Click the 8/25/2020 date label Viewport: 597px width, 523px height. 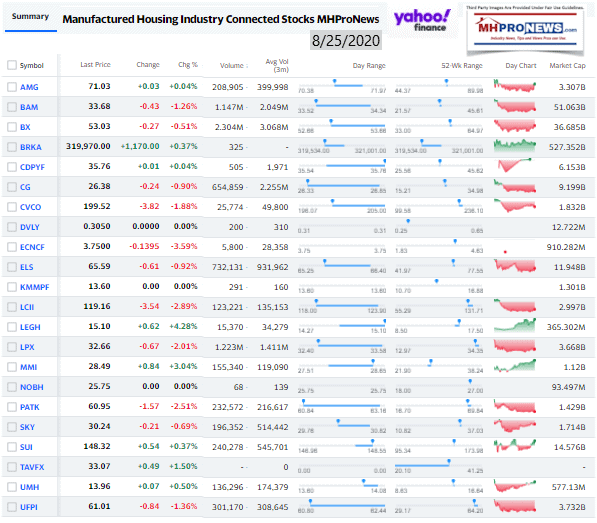pos(346,41)
